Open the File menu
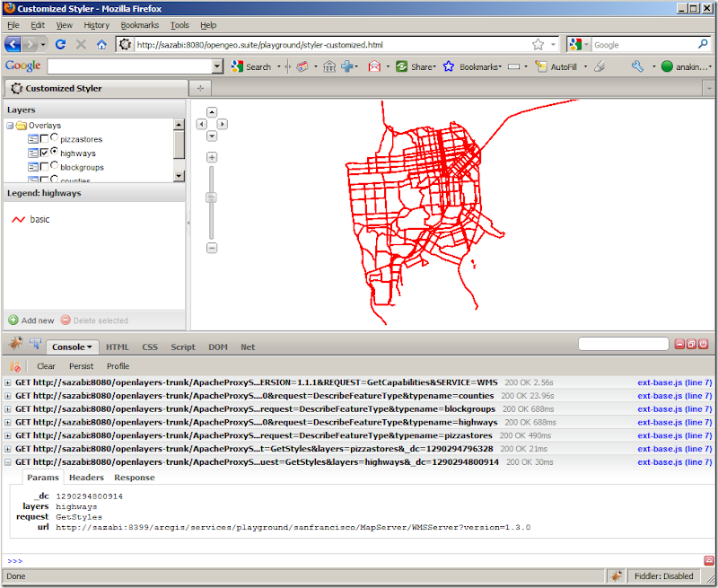The image size is (718, 588). tap(13, 25)
